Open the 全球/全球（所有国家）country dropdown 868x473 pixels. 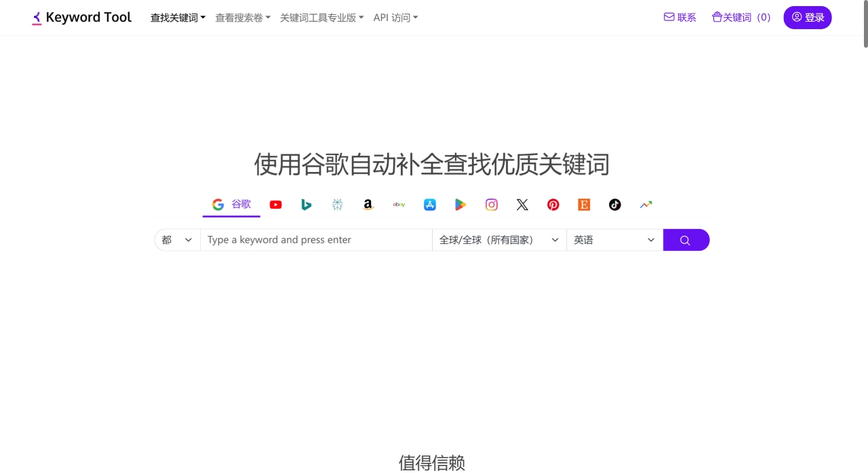pyautogui.click(x=498, y=239)
